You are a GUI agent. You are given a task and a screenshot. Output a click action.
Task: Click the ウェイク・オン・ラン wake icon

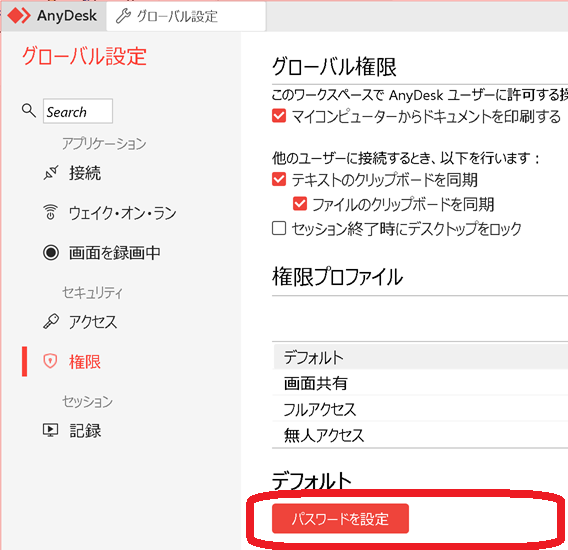pos(51,212)
